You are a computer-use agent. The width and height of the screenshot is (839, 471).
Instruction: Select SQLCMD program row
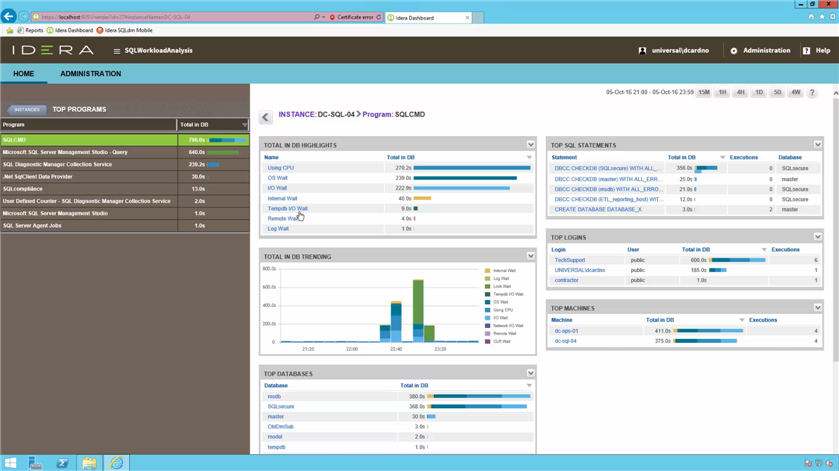tap(125, 140)
